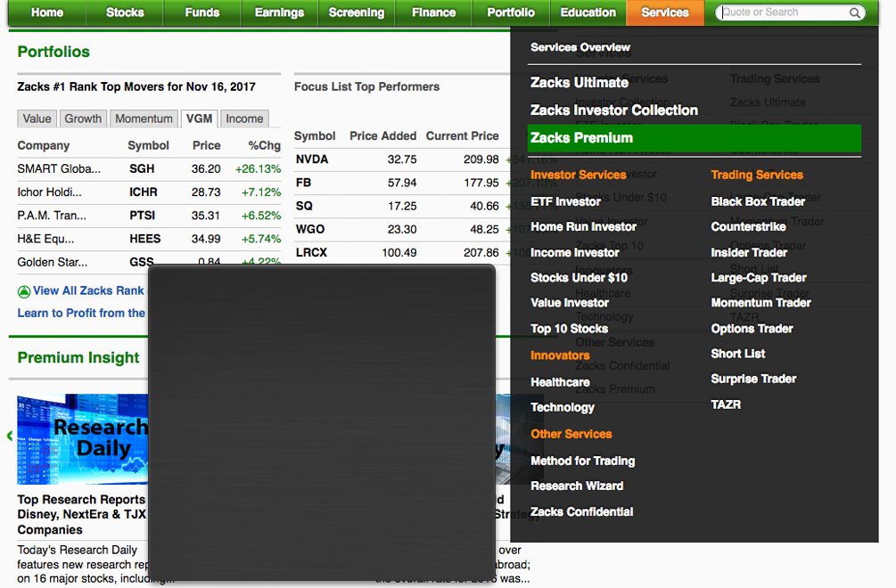
Task: Open Black Box Trader service
Action: pos(758,201)
